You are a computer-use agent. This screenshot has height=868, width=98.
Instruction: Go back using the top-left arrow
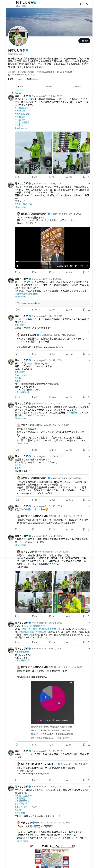(x=9, y=4)
